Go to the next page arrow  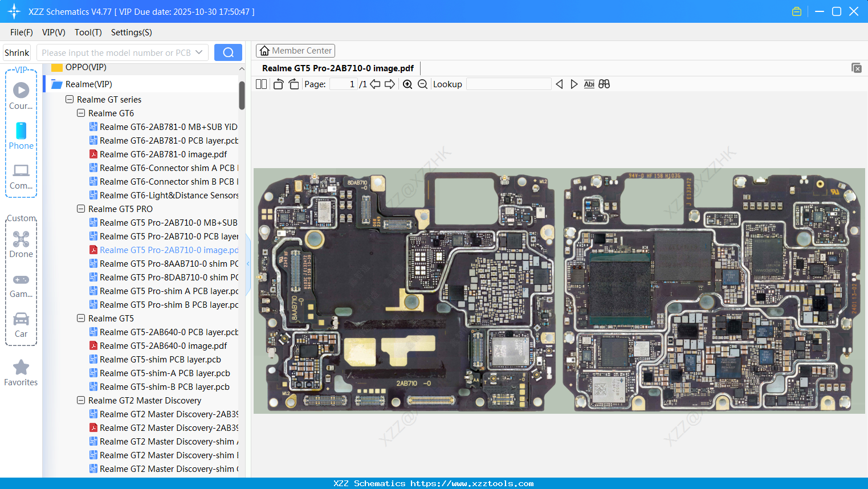[x=390, y=84]
